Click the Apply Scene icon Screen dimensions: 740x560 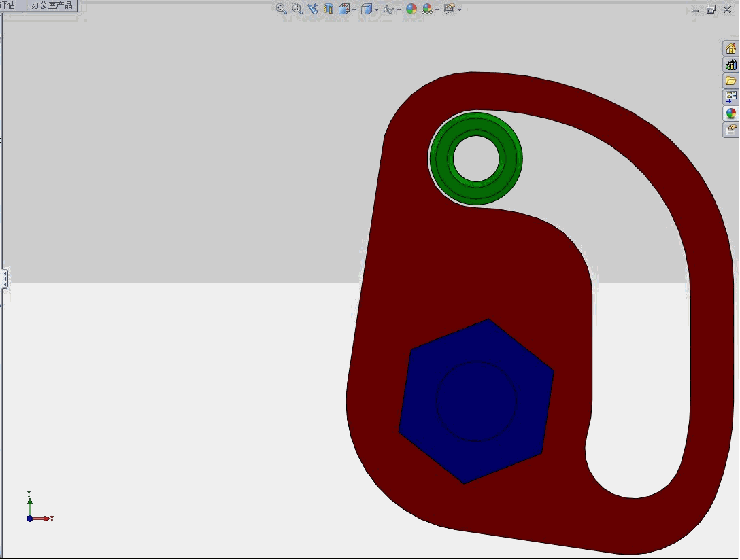pyautogui.click(x=427, y=9)
